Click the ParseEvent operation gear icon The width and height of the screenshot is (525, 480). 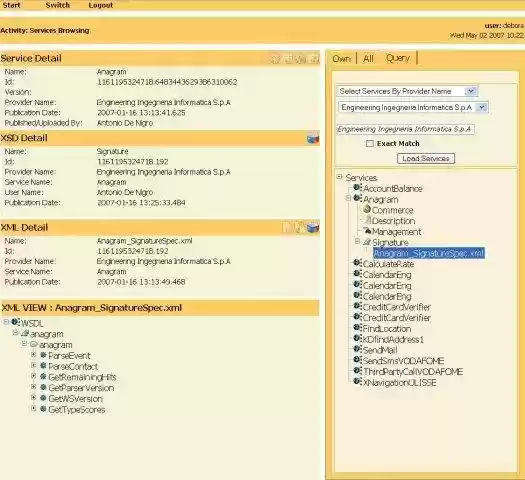(x=43, y=355)
